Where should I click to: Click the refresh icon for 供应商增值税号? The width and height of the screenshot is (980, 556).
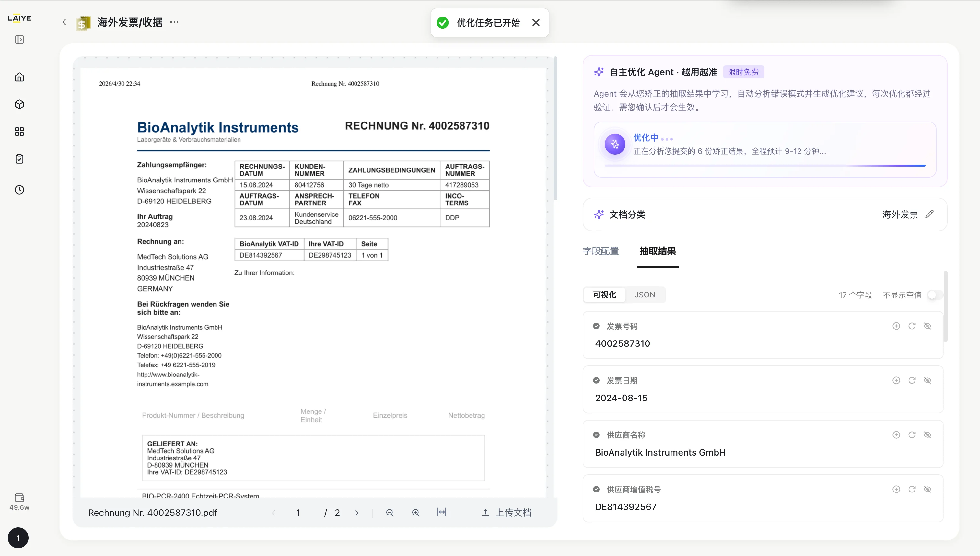912,489
